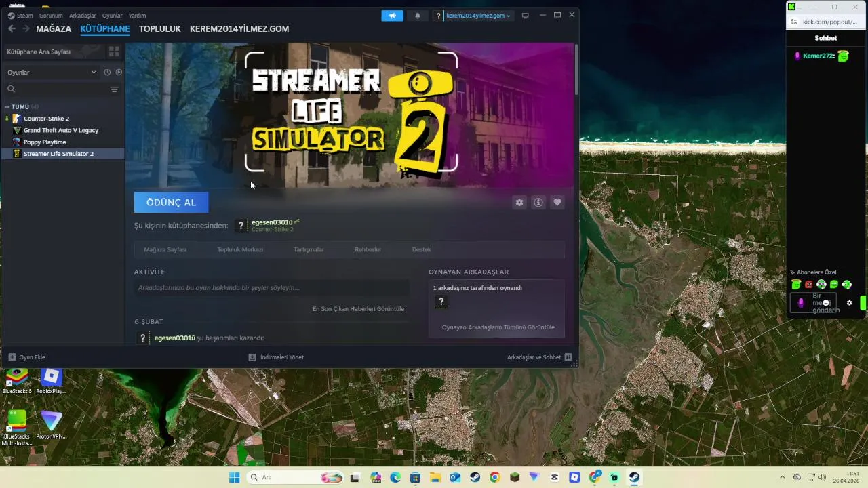The image size is (868, 488).
Task: Sort library by recent activity clock icon
Action: point(107,73)
